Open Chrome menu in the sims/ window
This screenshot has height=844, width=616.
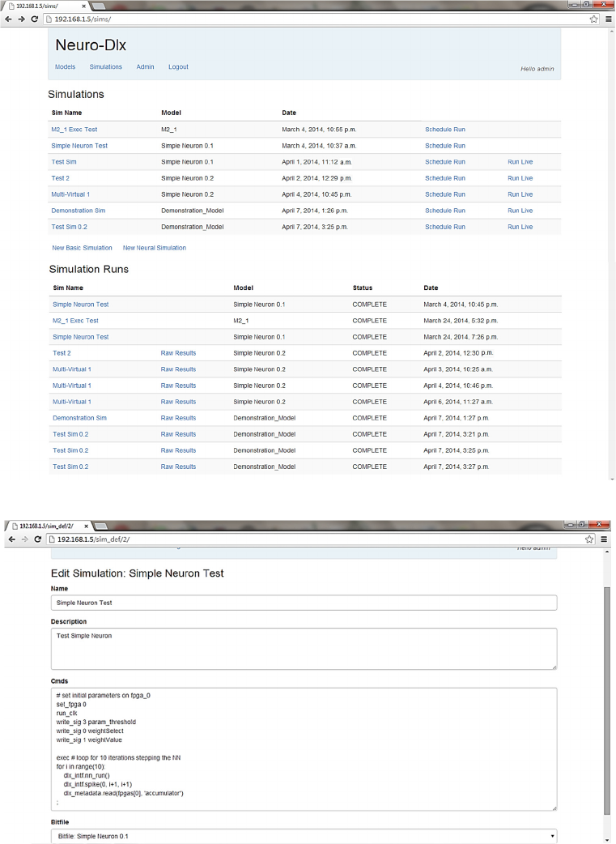(x=608, y=19)
